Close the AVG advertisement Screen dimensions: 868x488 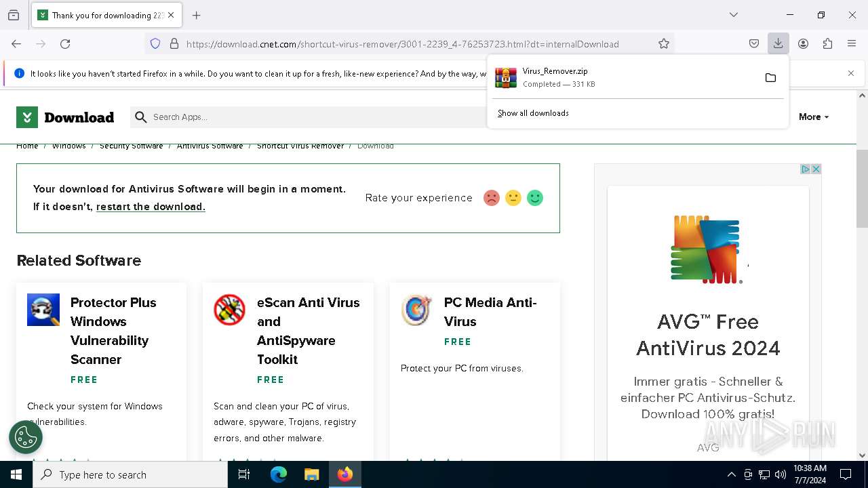[816, 169]
